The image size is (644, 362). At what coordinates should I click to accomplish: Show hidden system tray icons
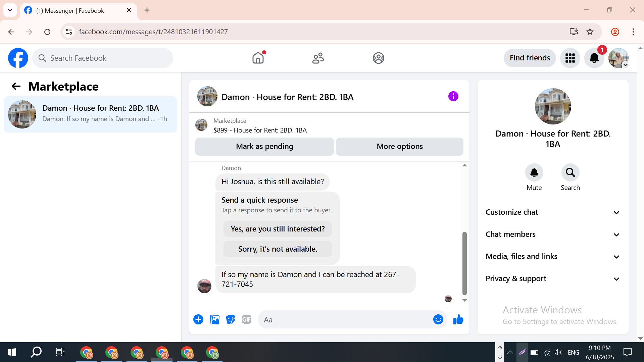[x=510, y=352]
